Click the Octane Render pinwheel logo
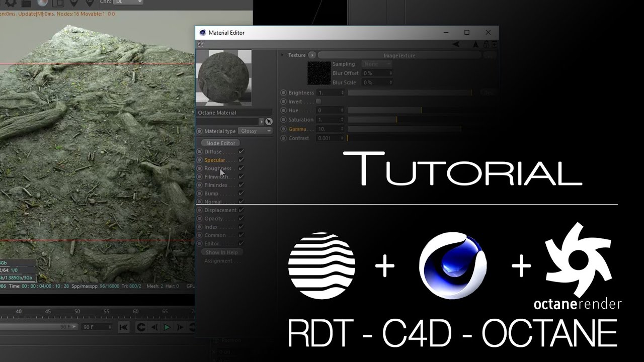Image resolution: width=644 pixels, height=362 pixels. point(579,259)
